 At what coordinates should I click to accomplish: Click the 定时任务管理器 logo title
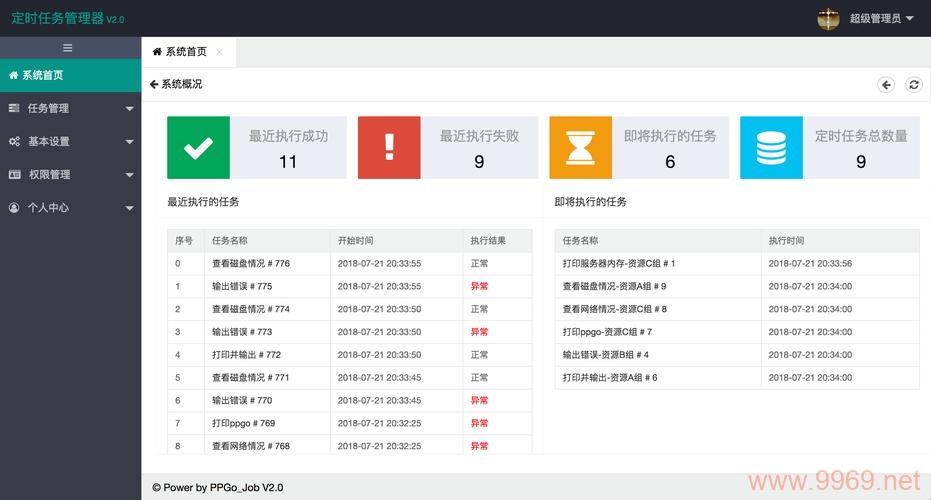pyautogui.click(x=68, y=18)
